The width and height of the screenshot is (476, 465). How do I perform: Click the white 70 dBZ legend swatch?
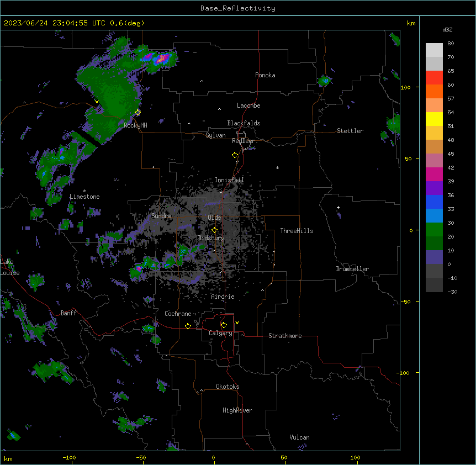[x=434, y=50]
